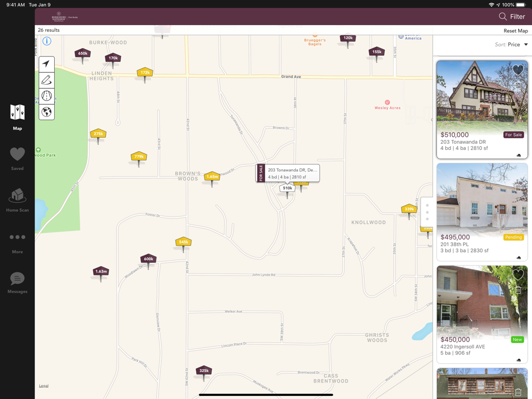Tap the globe map view icon
532x399 pixels.
[x=46, y=112]
